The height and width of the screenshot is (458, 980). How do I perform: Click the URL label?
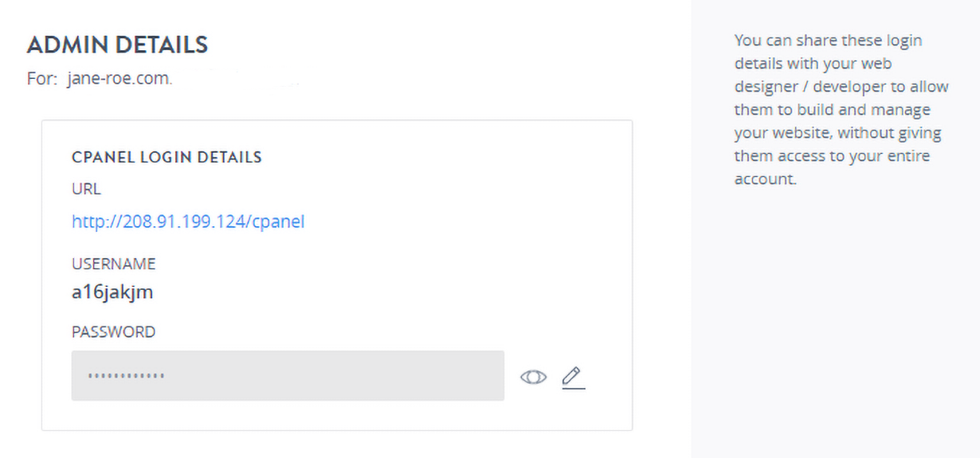click(x=86, y=189)
